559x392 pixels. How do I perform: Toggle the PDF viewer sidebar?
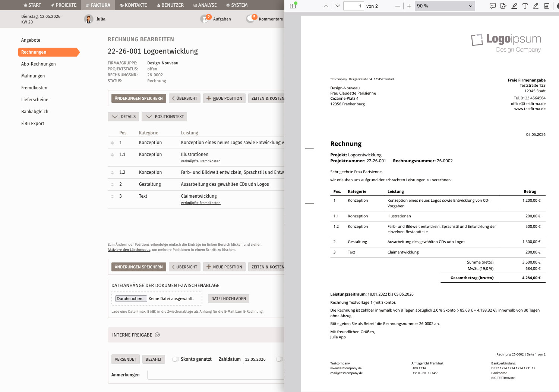point(293,6)
